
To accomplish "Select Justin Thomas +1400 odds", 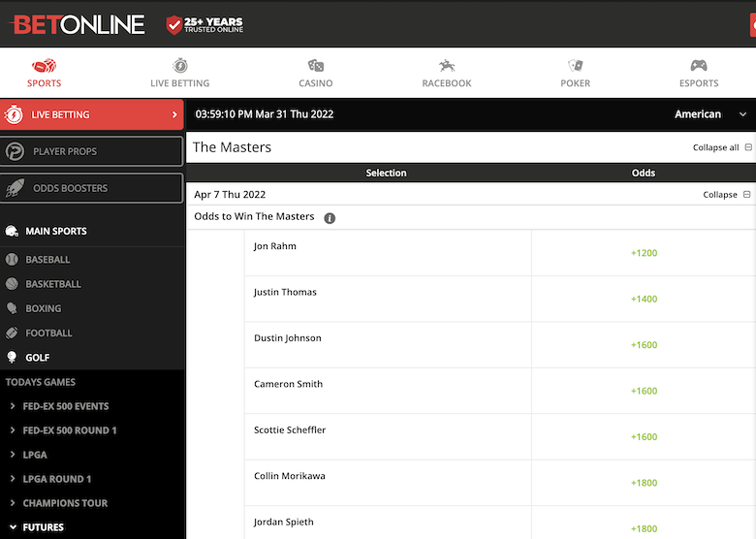I will 644,299.
